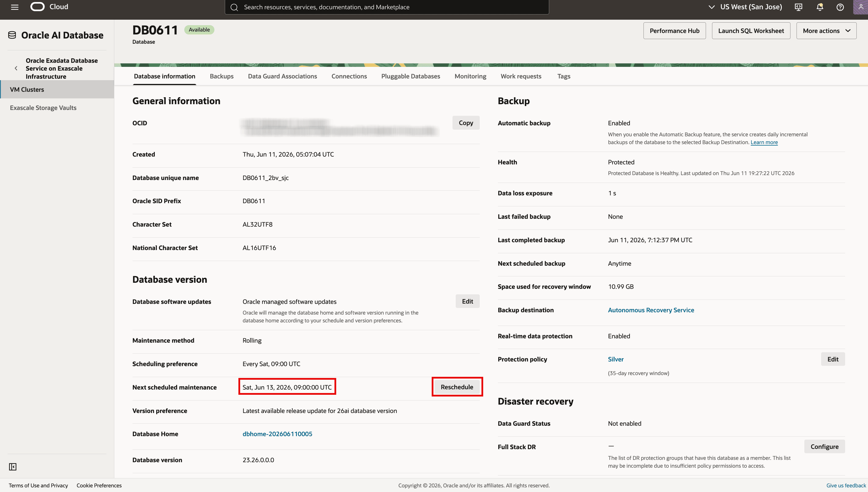Open the Tags tab
Image resolution: width=868 pixels, height=492 pixels.
pos(563,76)
